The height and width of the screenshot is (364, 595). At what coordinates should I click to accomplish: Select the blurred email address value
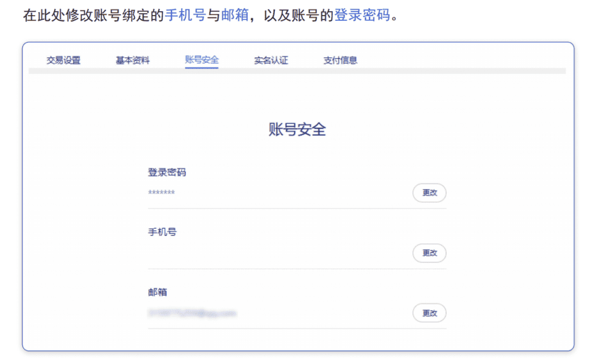tap(192, 313)
